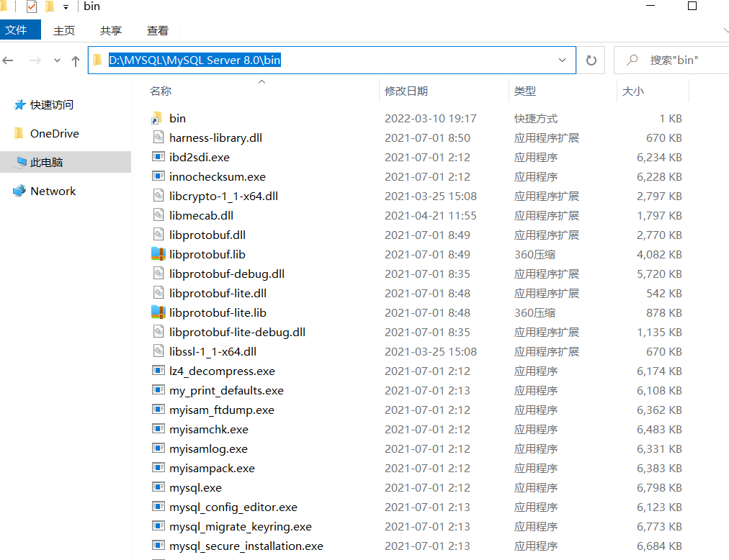Select OneDrive in the navigation pane
The image size is (729, 560).
pyautogui.click(x=55, y=134)
